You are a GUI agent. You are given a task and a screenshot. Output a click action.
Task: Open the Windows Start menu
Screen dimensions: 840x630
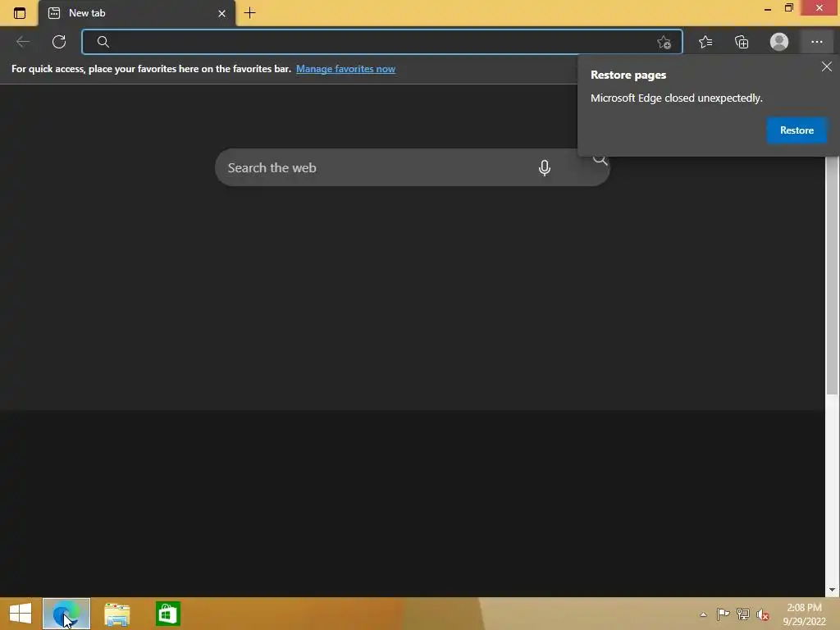[21, 614]
